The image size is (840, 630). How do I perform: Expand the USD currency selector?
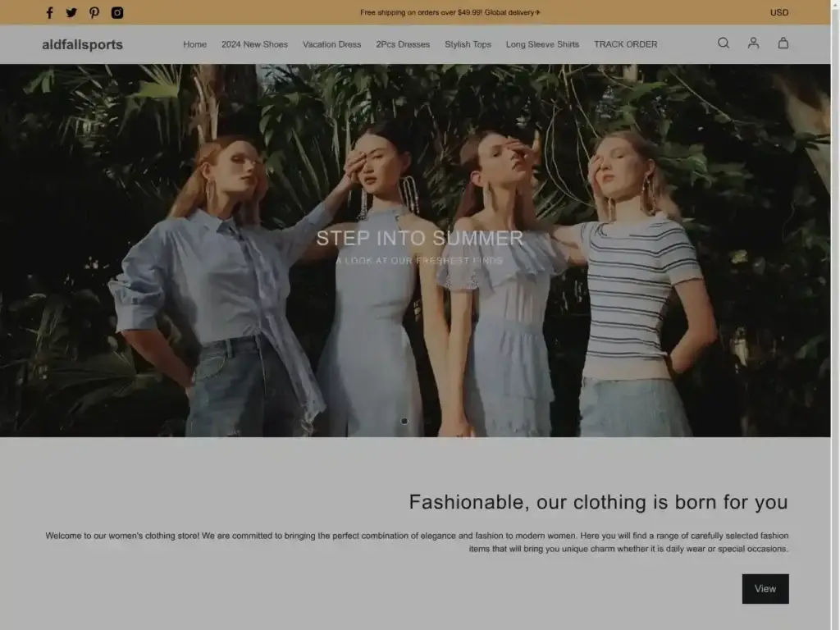(778, 12)
